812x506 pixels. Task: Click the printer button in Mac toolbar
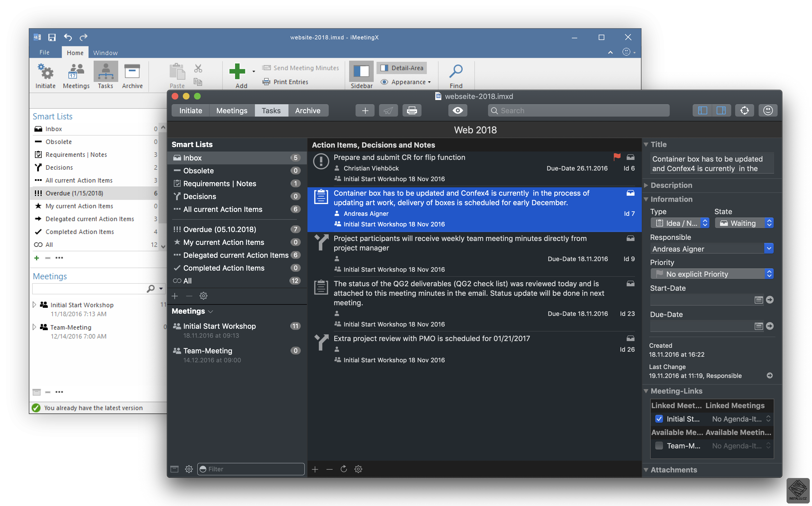(412, 110)
